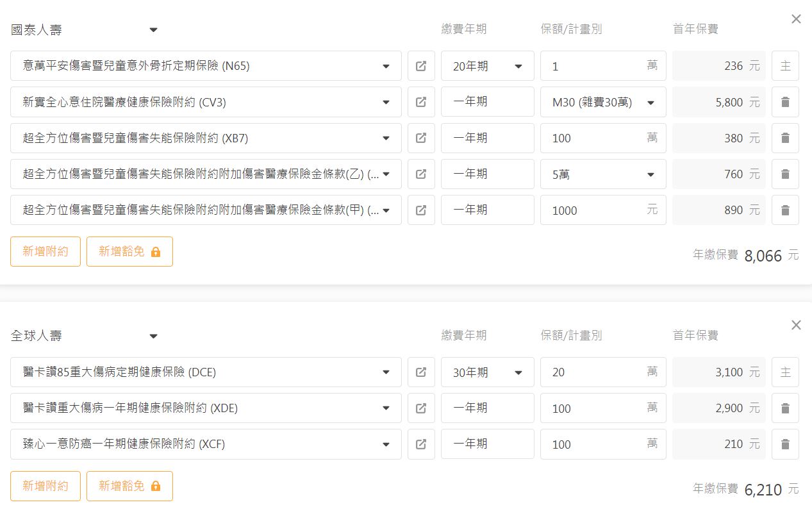Viewport: 812px width, 507px height.
Task: Edit coverage amount 1 萬 for N65
Action: [x=603, y=66]
